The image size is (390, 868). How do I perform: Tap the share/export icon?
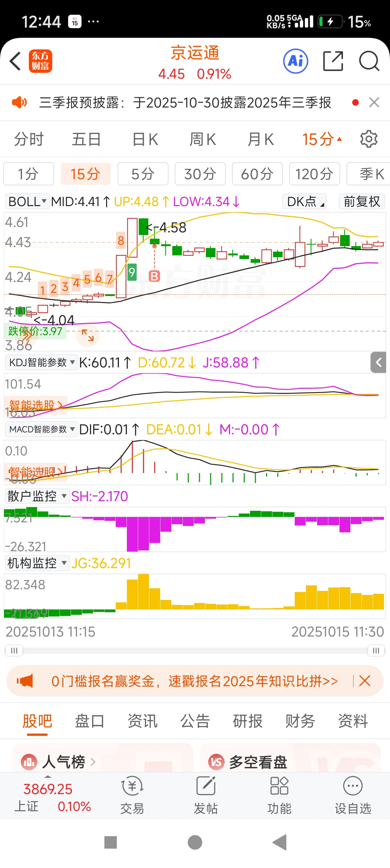(333, 61)
